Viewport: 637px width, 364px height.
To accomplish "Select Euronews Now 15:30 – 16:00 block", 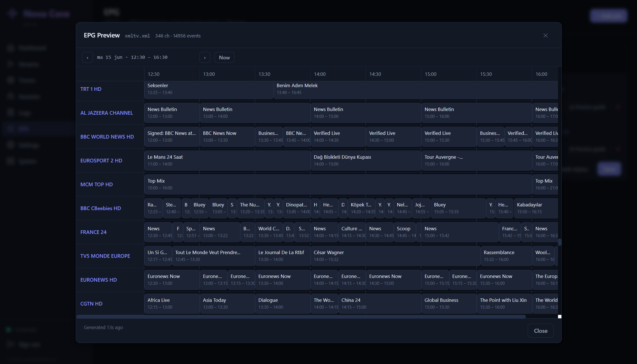I will pyautogui.click(x=504, y=280).
